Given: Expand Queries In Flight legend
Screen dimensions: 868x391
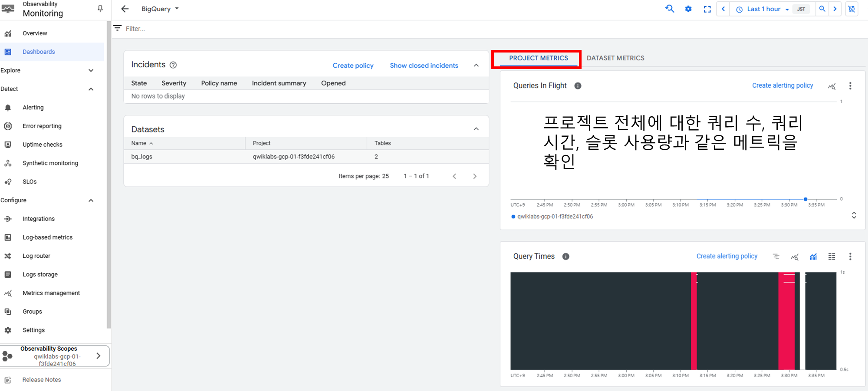Looking at the screenshot, I should [x=854, y=215].
